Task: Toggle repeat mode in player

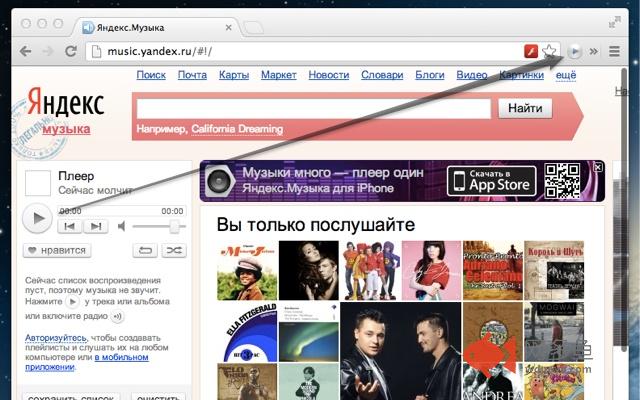Action: coord(145,250)
